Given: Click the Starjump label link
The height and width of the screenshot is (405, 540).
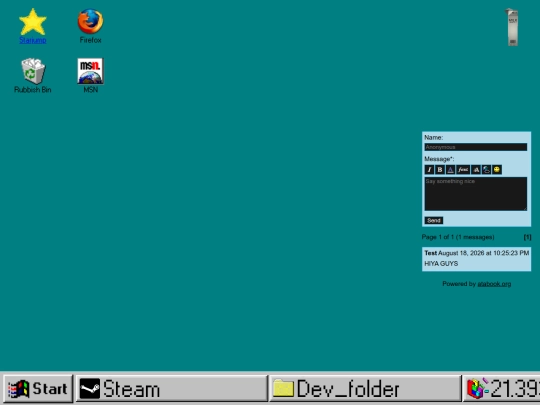Looking at the screenshot, I should coord(33,40).
